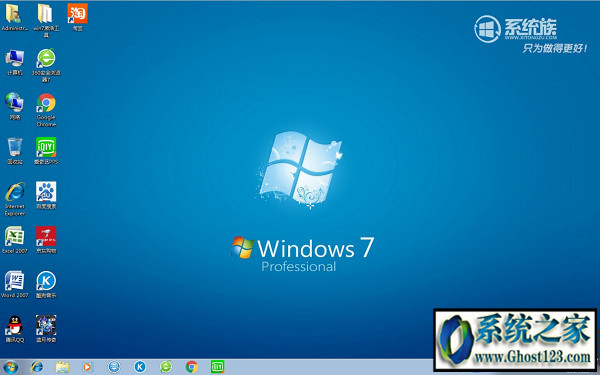The image size is (600, 375).
Task: Launch Internet Explorer from the taskbar
Action: 37,367
